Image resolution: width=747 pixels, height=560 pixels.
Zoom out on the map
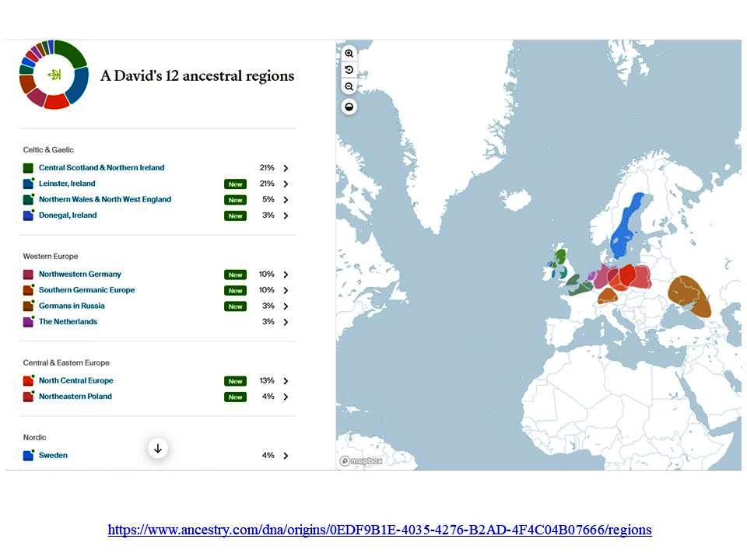point(349,87)
